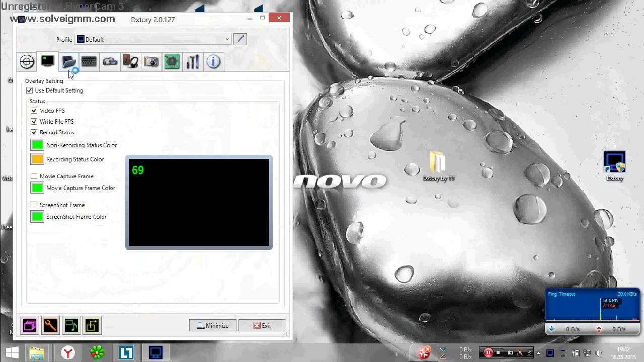This screenshot has height=362, width=644.
Task: Expand the Profile dropdown showing Default
Action: [153, 39]
